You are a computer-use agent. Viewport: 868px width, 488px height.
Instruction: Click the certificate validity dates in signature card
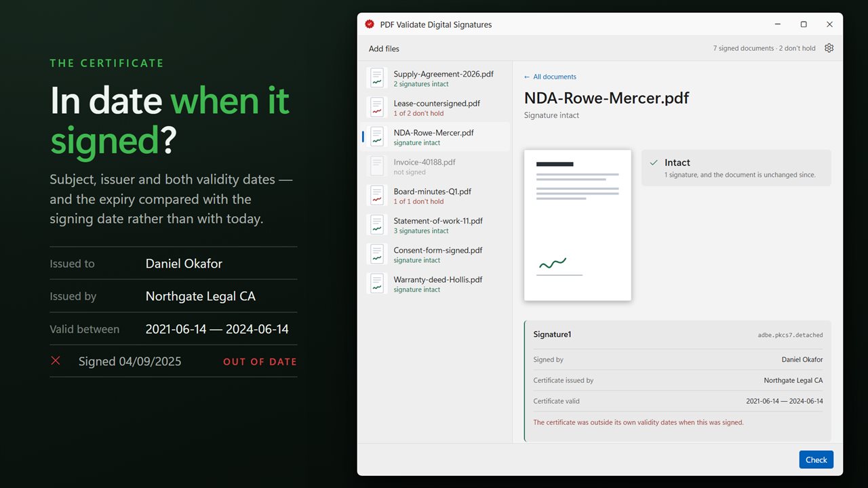[785, 401]
